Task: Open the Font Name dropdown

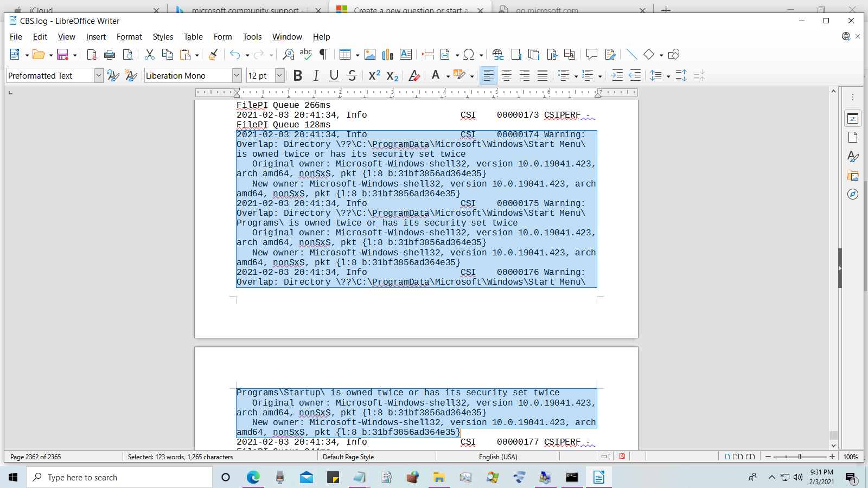Action: point(237,76)
